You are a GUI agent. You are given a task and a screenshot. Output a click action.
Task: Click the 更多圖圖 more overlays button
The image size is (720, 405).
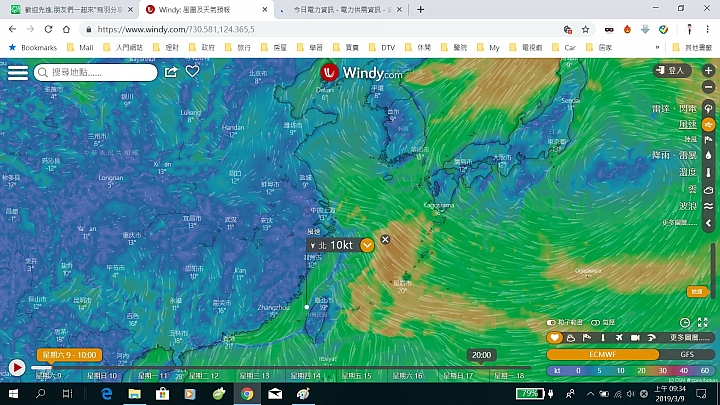point(689,338)
